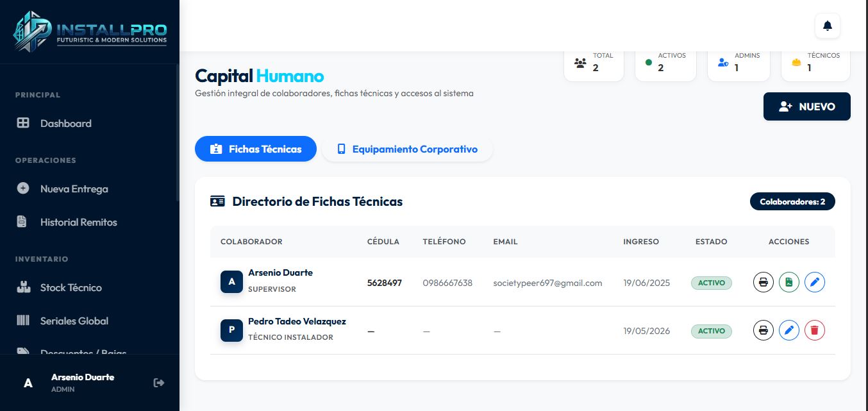Viewport: 868px width, 411px height.
Task: Click phone number 0986667638
Action: 447,283
